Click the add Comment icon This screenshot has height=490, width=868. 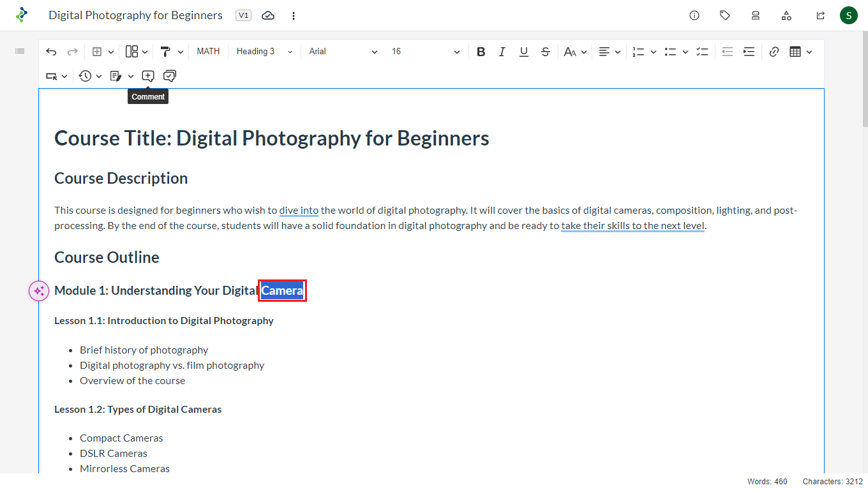click(x=148, y=76)
